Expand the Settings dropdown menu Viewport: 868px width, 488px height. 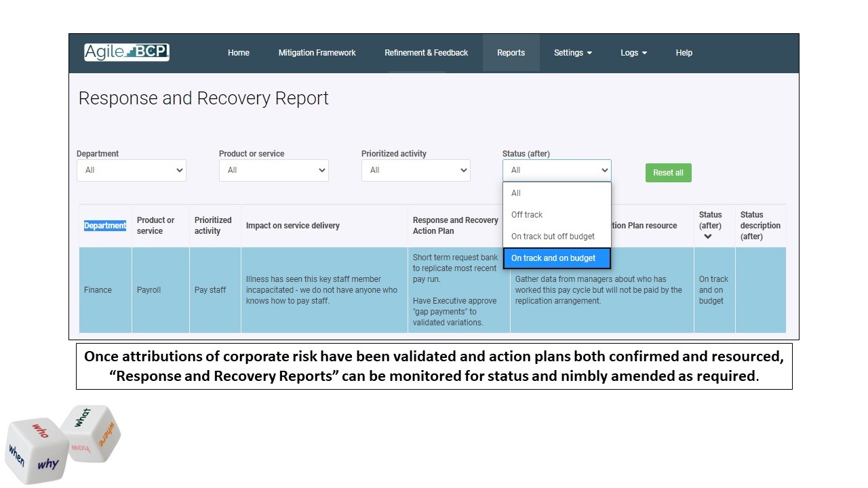click(572, 53)
